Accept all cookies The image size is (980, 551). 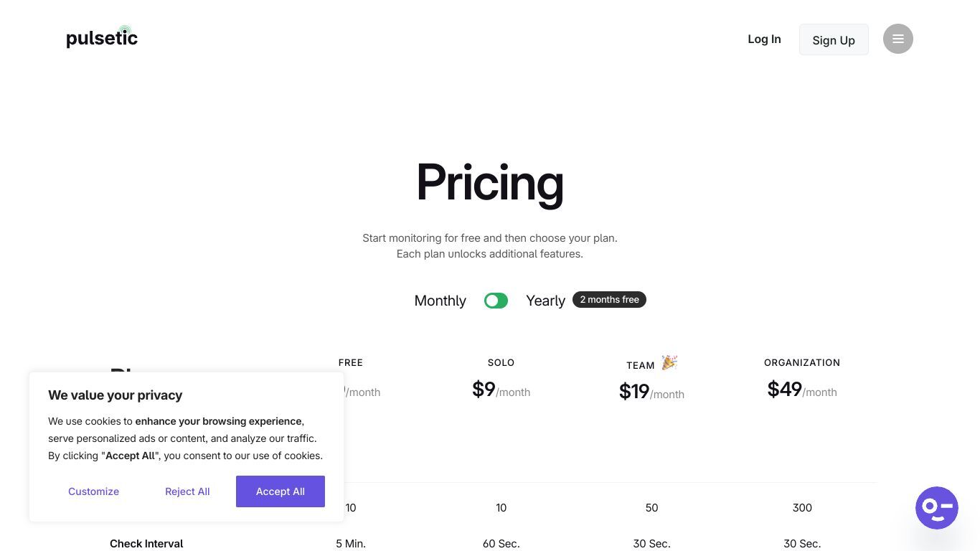pyautogui.click(x=281, y=491)
